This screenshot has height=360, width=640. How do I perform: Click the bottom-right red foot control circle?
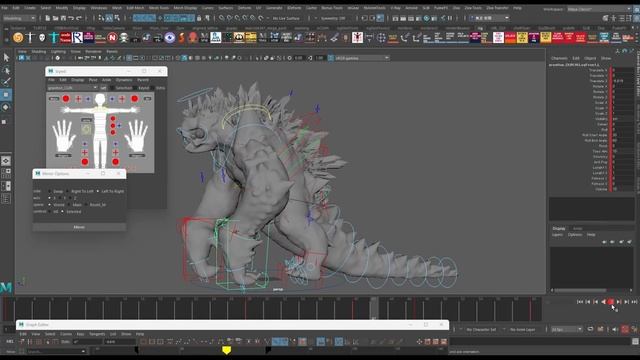click(116, 162)
